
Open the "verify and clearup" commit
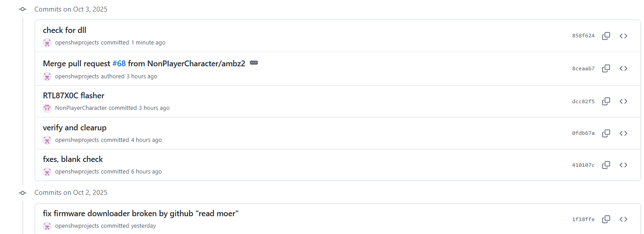point(75,128)
